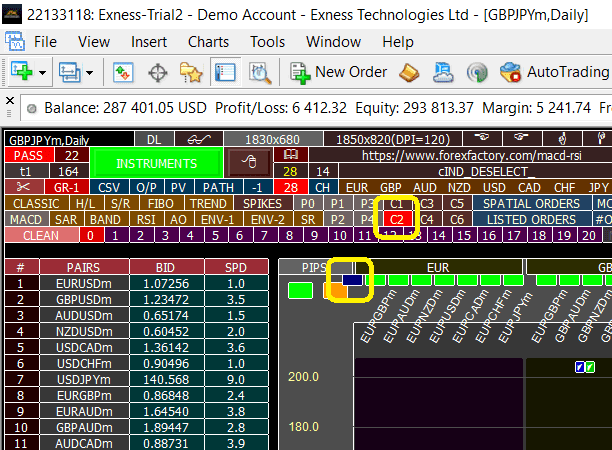Click the glasses icon beside DL
Image resolution: width=612 pixels, height=450 pixels.
click(199, 139)
